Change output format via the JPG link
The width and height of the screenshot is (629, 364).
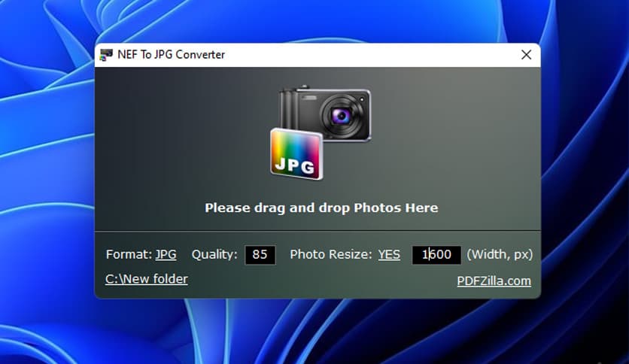tap(166, 254)
